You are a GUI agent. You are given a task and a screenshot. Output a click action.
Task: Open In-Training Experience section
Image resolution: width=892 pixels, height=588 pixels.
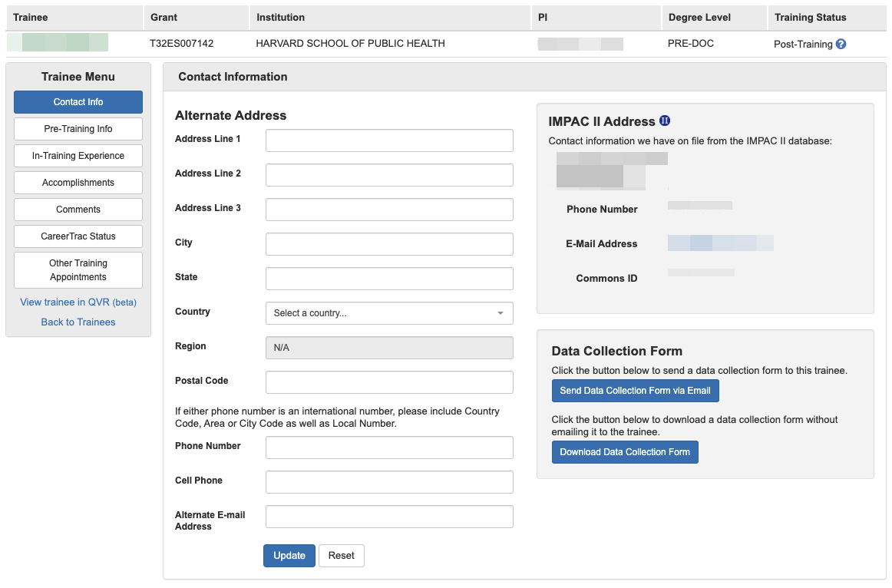click(78, 156)
